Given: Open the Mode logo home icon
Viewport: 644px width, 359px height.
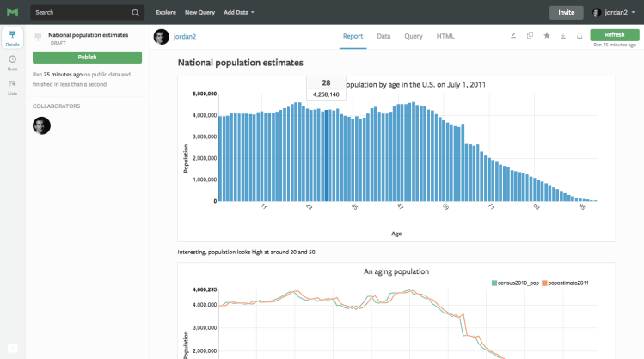Looking at the screenshot, I should tap(12, 12).
